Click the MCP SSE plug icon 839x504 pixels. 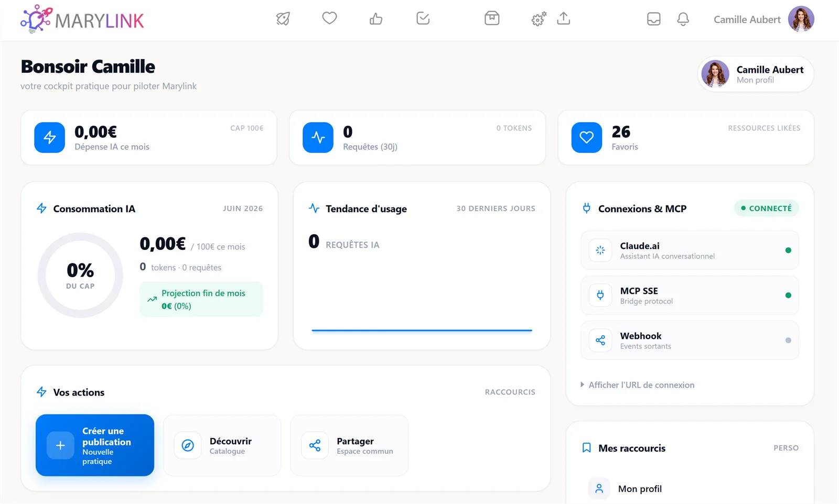[600, 295]
